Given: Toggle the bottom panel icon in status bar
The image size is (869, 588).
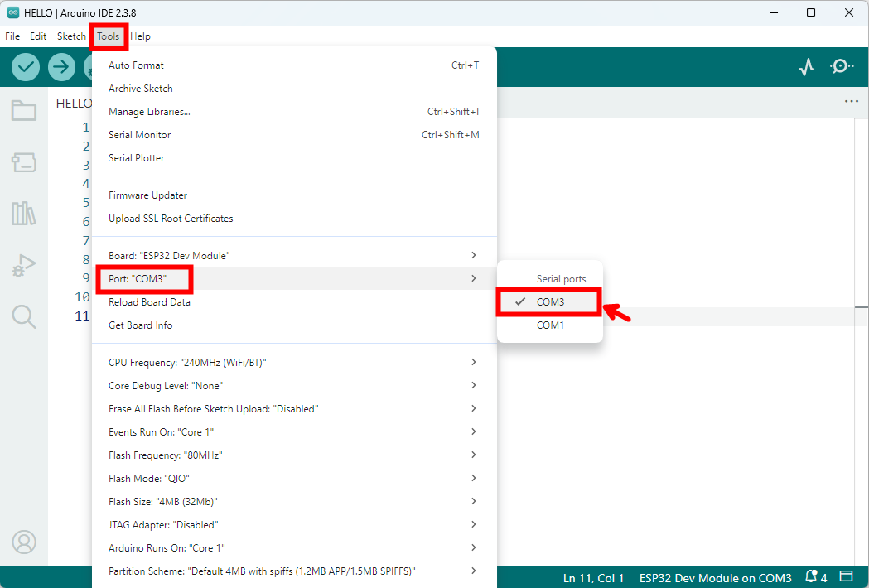Looking at the screenshot, I should click(x=847, y=577).
